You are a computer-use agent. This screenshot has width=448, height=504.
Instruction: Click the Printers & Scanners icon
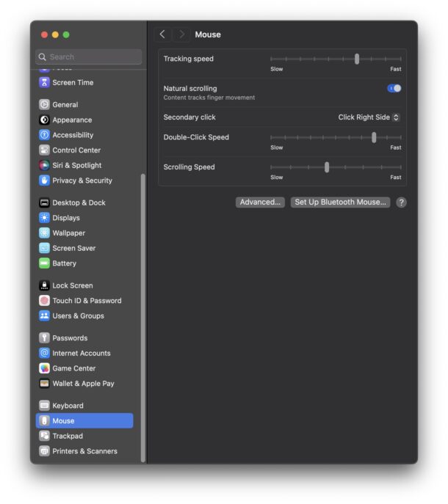[44, 451]
